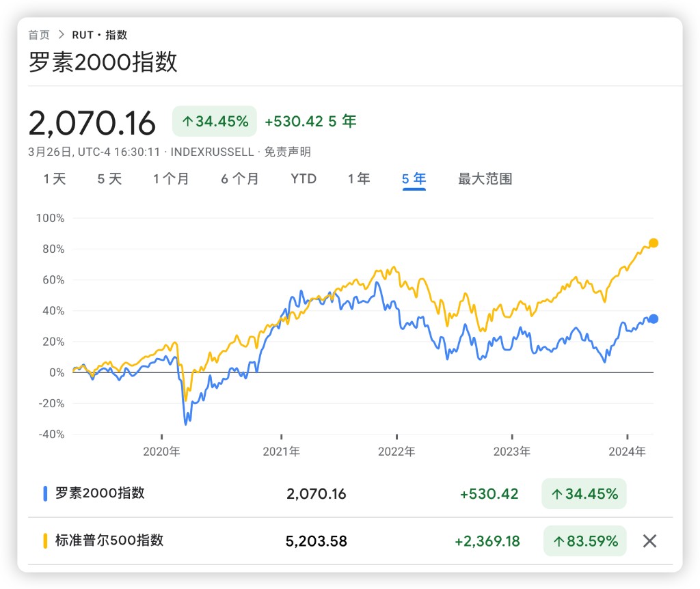Select the 5天 time range tab
Viewport: 700px width, 589px height.
(109, 179)
